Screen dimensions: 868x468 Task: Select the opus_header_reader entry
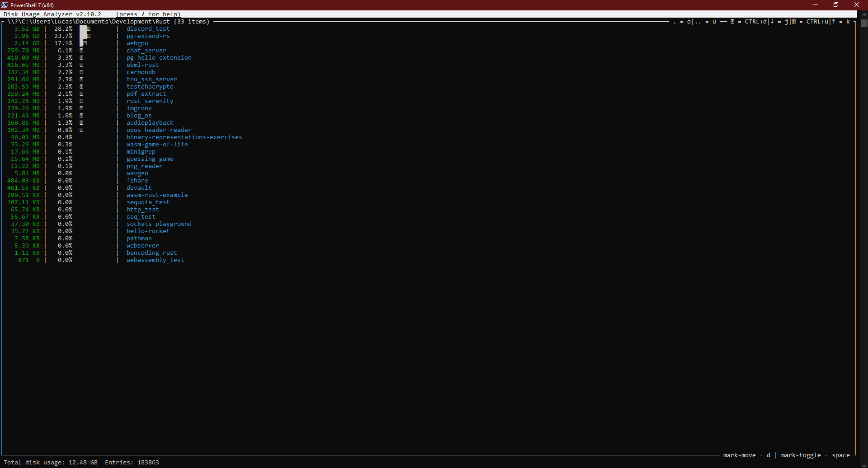click(159, 130)
